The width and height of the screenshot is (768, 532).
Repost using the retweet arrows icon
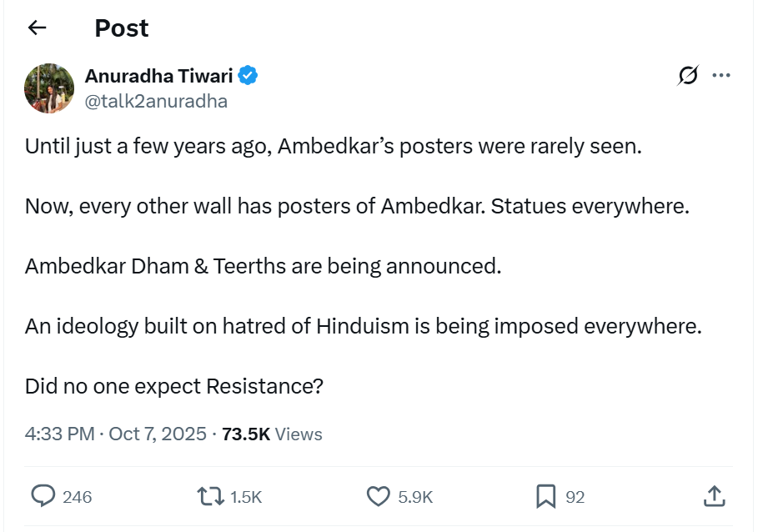(x=210, y=496)
